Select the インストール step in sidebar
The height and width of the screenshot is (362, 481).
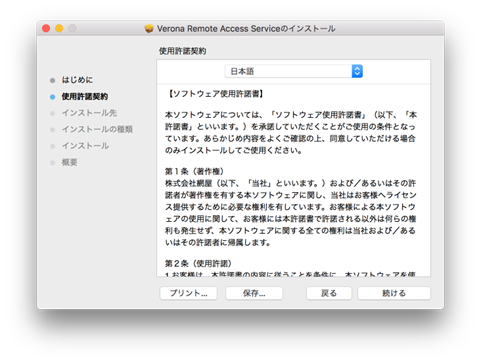click(x=85, y=146)
